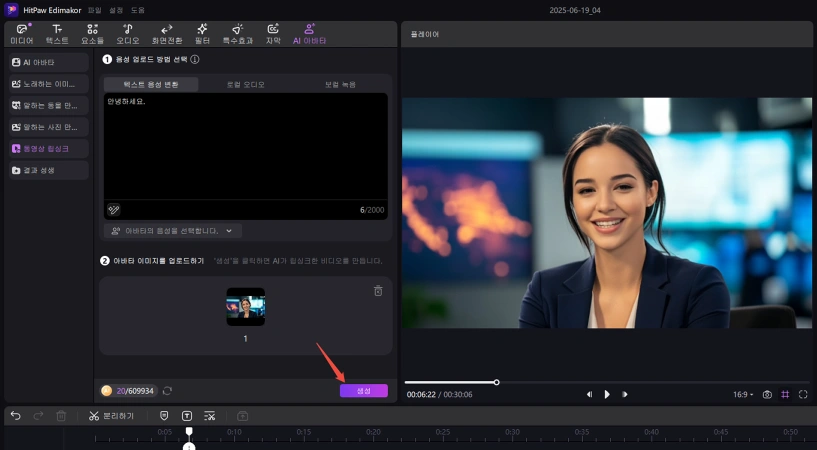The width and height of the screenshot is (817, 450).
Task: Click the 분리하기 split button
Action: coord(111,416)
